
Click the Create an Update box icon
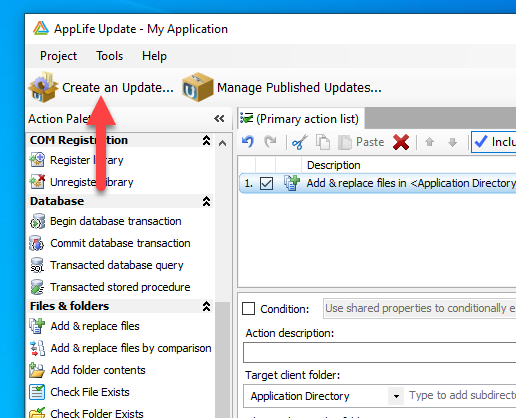pyautogui.click(x=43, y=87)
